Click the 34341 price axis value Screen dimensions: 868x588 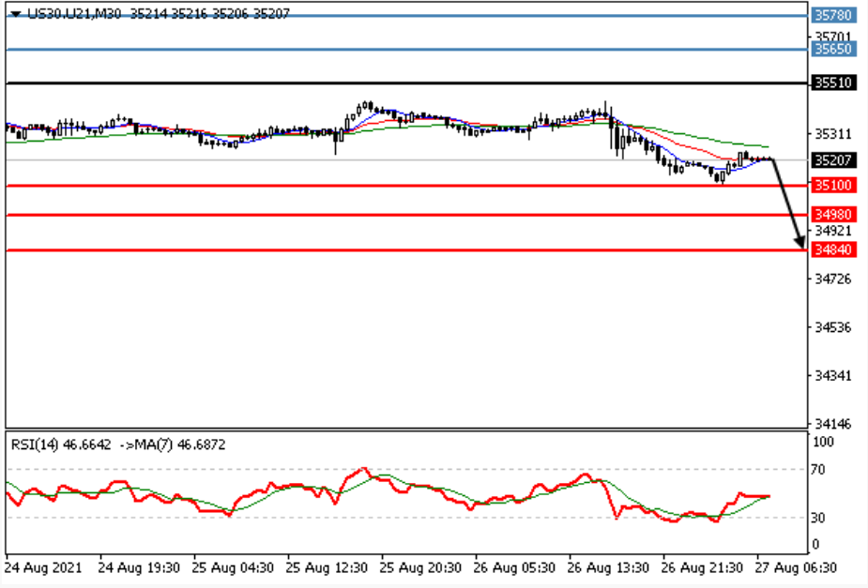pos(833,376)
